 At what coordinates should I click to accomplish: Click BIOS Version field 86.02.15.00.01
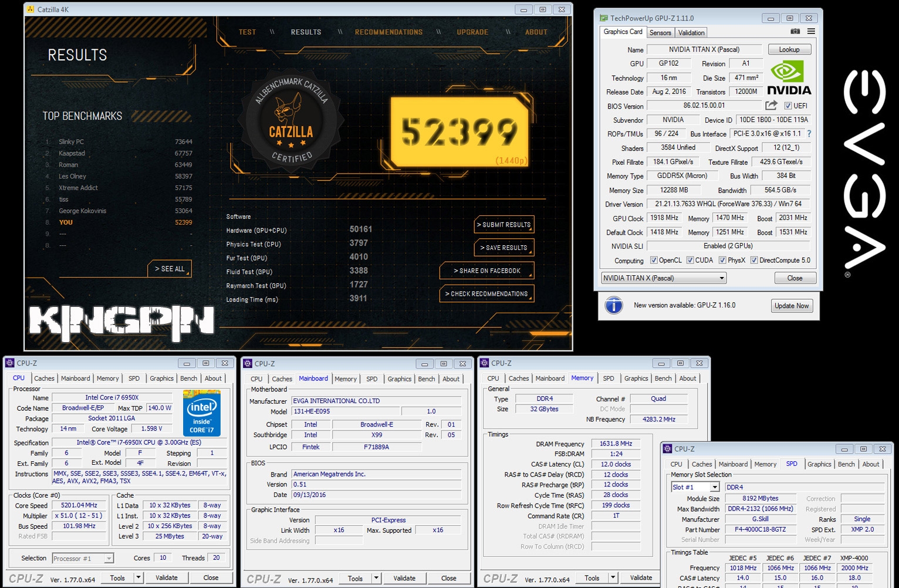click(704, 106)
